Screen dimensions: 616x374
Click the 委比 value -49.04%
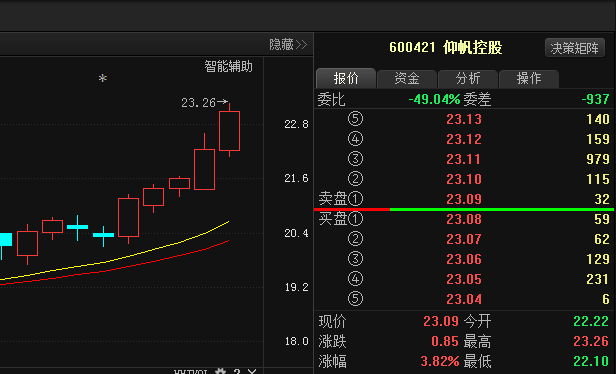[x=434, y=99]
